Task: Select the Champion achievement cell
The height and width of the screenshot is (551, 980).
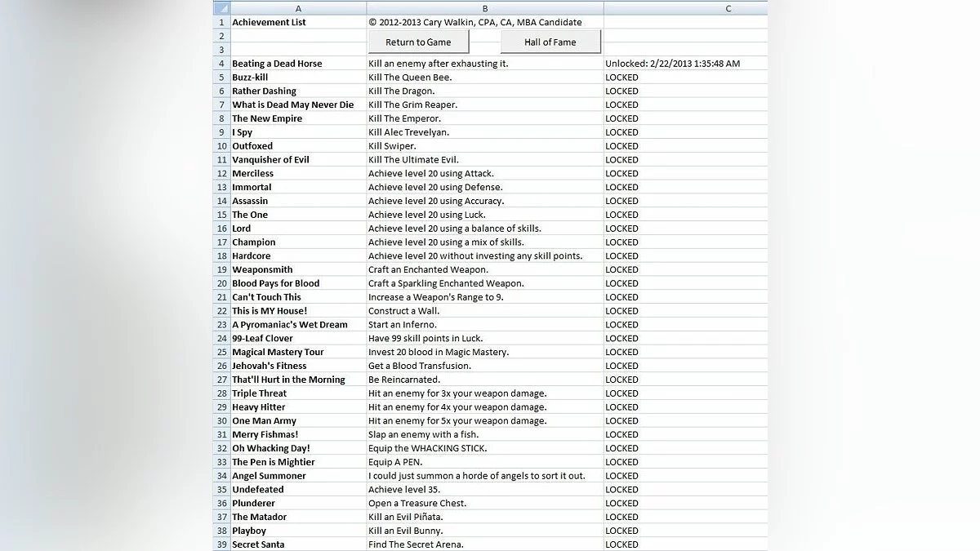Action: point(298,242)
